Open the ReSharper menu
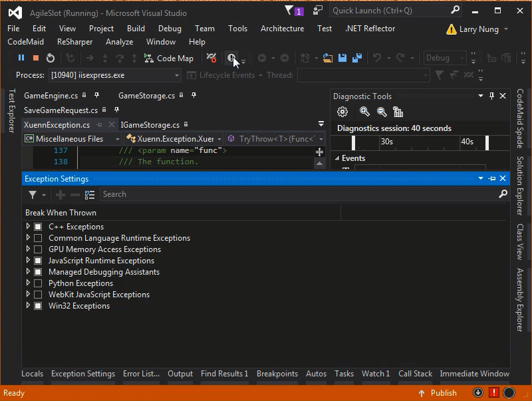The image size is (532, 401). coord(74,42)
